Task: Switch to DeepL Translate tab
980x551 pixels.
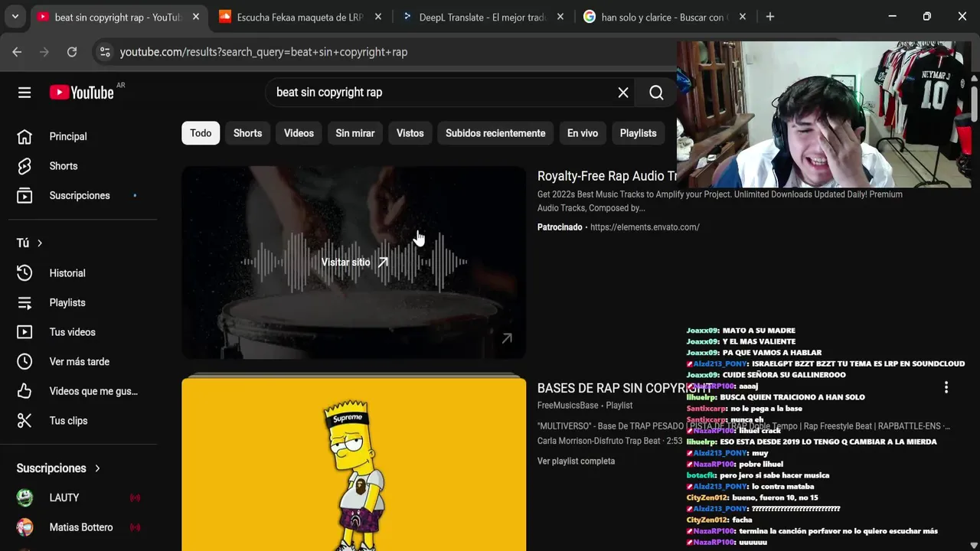Action: pyautogui.click(x=482, y=17)
